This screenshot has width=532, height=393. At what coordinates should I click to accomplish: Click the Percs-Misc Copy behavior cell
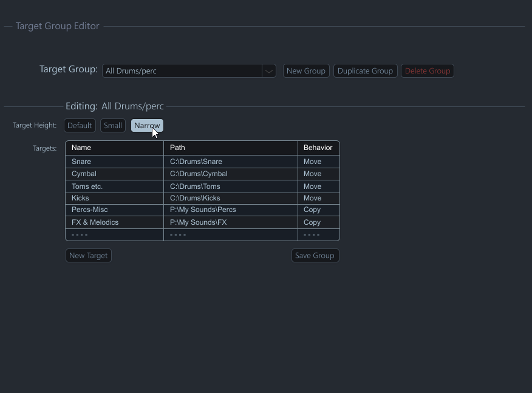(x=318, y=210)
